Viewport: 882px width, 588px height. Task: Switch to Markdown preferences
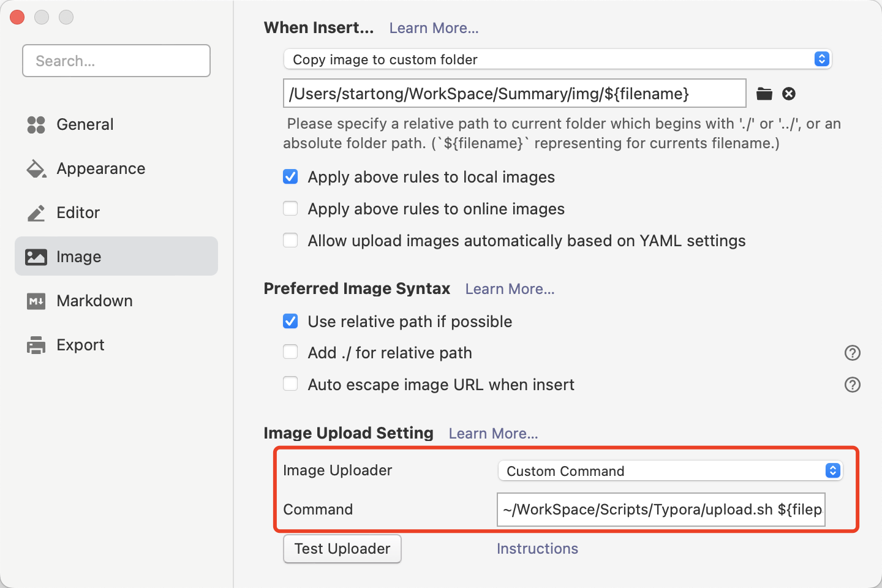pos(116,301)
